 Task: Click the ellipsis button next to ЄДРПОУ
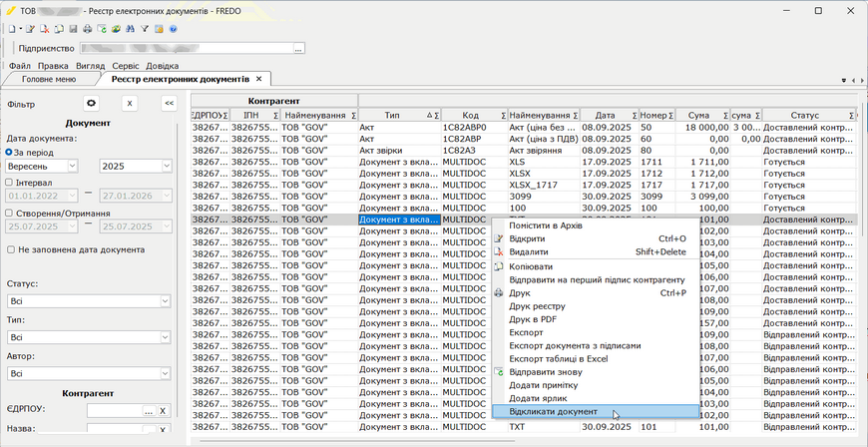click(x=149, y=410)
